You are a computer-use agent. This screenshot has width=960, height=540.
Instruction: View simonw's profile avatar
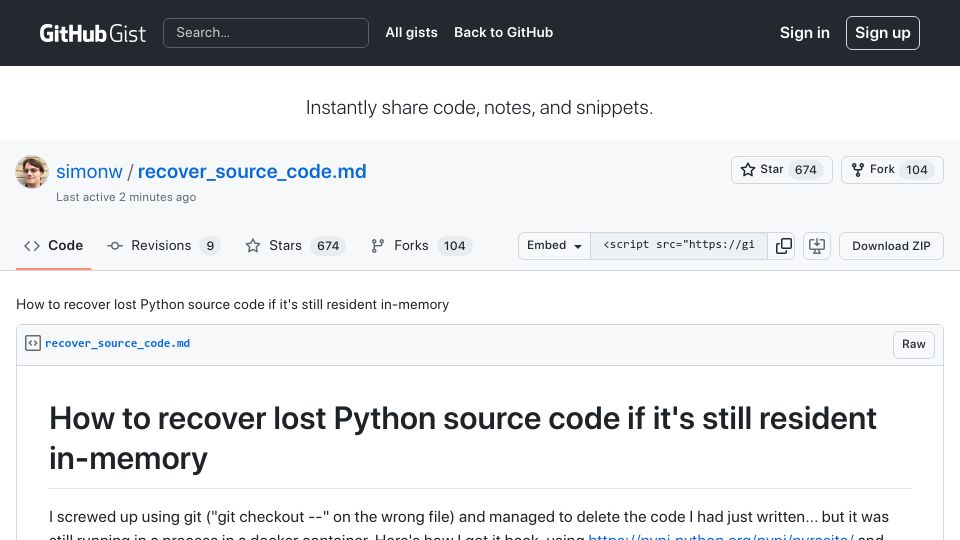coord(32,172)
